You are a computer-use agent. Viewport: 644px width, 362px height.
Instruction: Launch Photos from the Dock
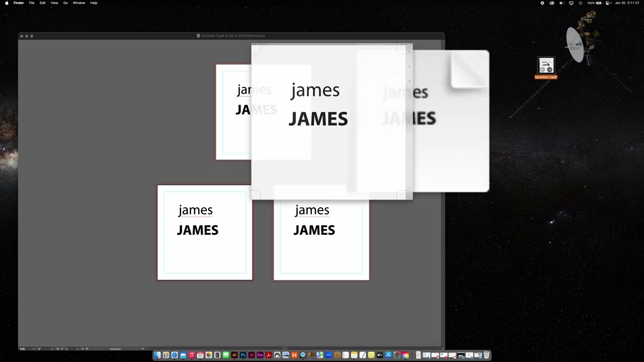click(209, 355)
